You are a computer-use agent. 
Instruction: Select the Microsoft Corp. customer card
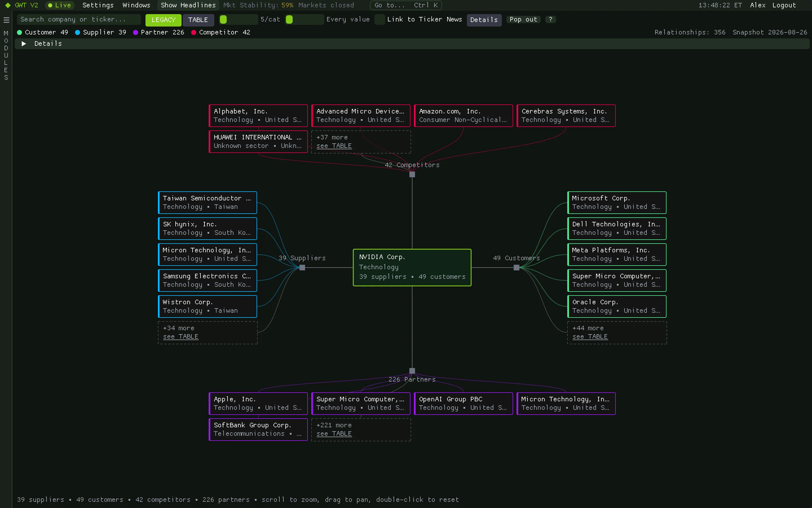(x=617, y=203)
